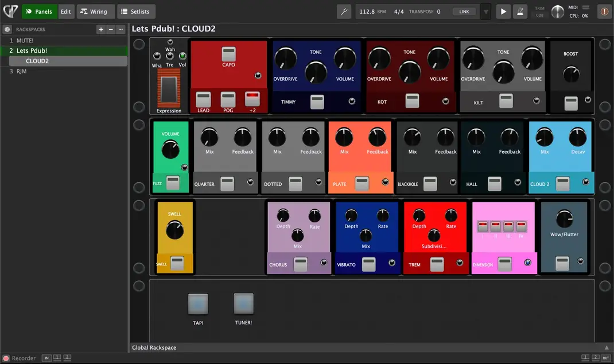Click the LED on the CHORUS pedal
Image resolution: width=614 pixels, height=364 pixels.
pos(324,263)
